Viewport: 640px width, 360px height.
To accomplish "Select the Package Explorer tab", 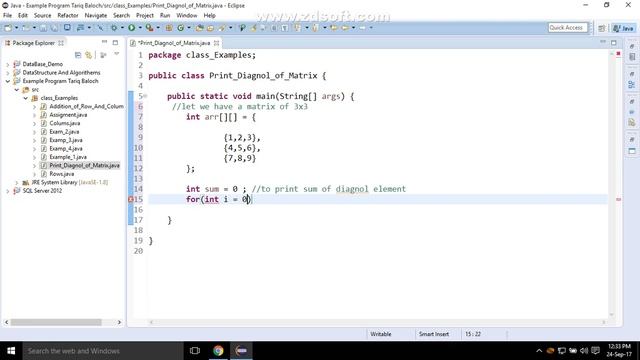I will coord(33,43).
